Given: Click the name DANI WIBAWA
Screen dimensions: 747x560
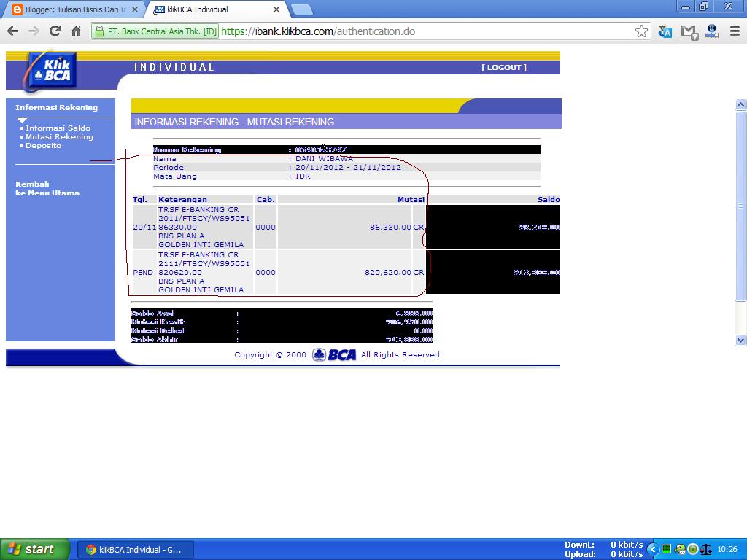Looking at the screenshot, I should click(x=324, y=158).
